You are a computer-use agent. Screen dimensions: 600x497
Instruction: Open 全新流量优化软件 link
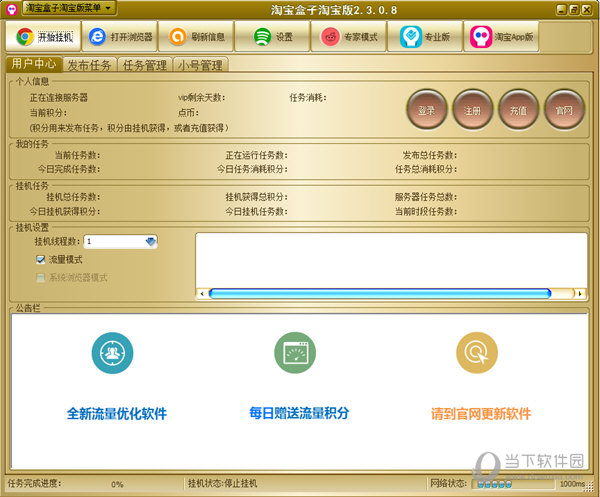pyautogui.click(x=117, y=414)
